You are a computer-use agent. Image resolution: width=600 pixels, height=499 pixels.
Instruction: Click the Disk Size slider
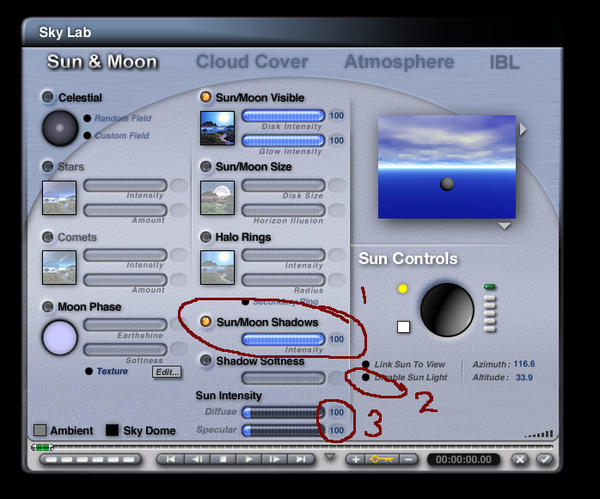[x=284, y=185]
